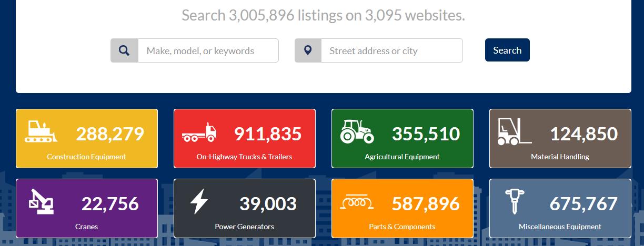Click the Search button
The image size is (644, 246).
507,50
